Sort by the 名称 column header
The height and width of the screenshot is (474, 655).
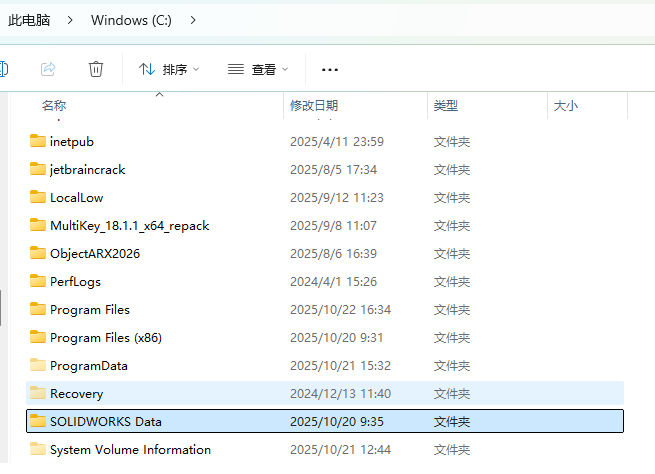(54, 106)
